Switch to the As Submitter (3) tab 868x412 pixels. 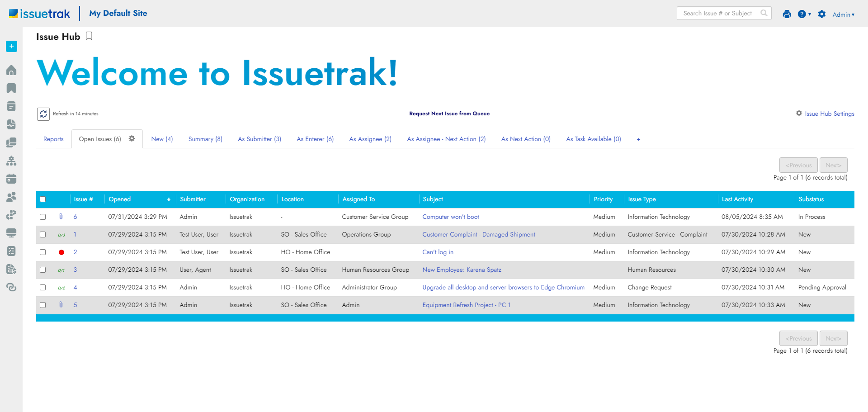point(259,139)
